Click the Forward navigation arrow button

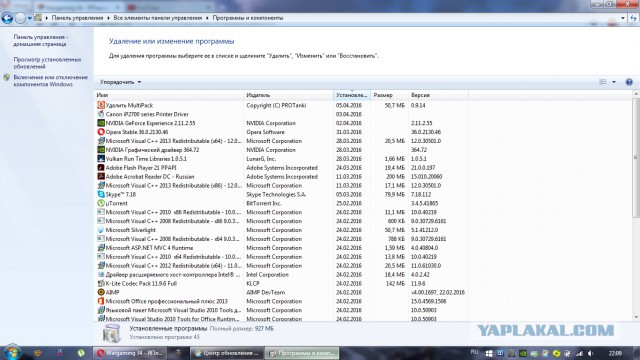click(20, 18)
